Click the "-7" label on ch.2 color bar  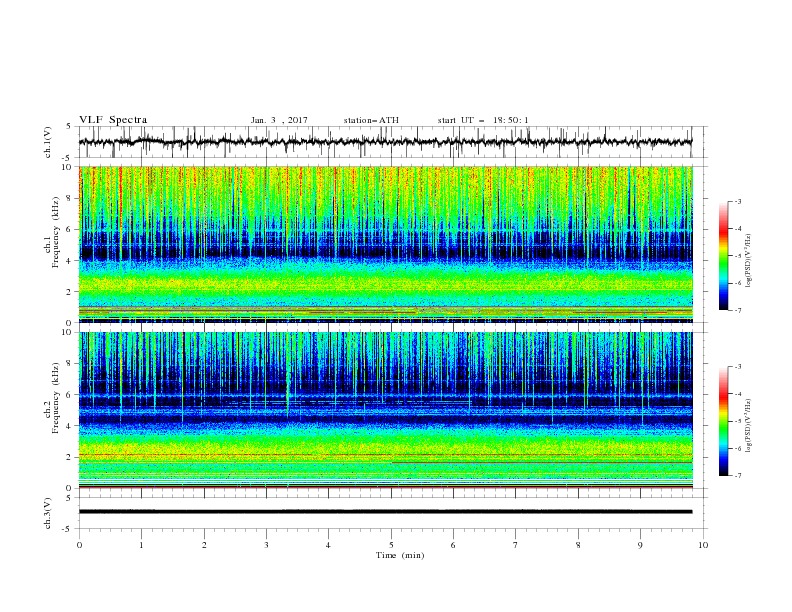[737, 475]
